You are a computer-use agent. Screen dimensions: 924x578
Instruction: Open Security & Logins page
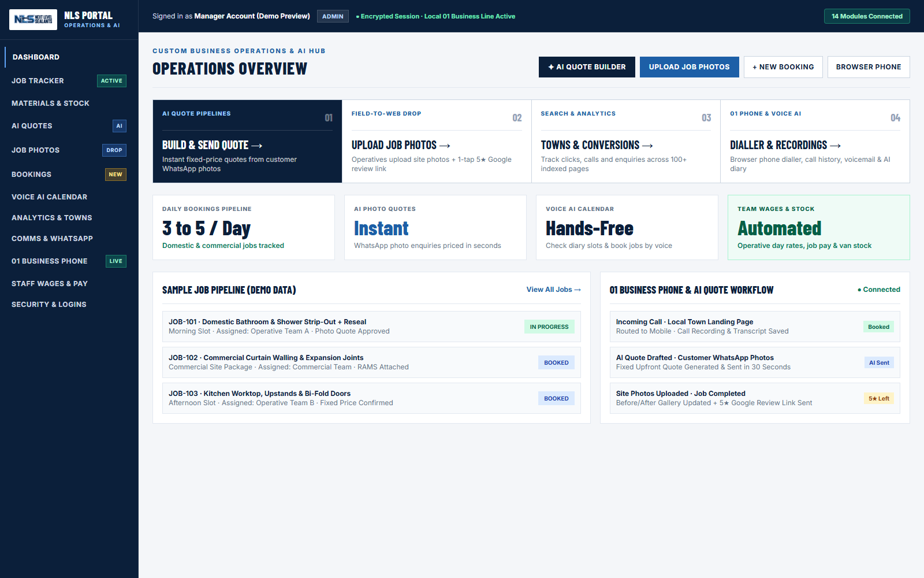69,305
